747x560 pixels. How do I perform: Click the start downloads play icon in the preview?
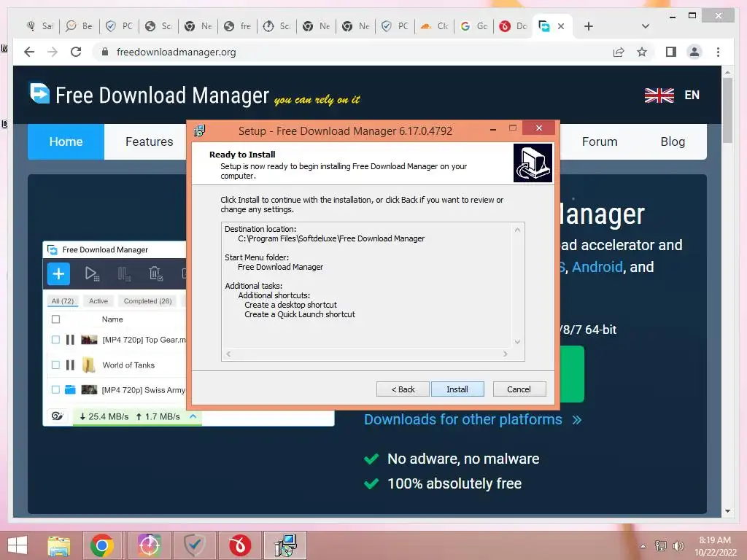[x=91, y=274]
